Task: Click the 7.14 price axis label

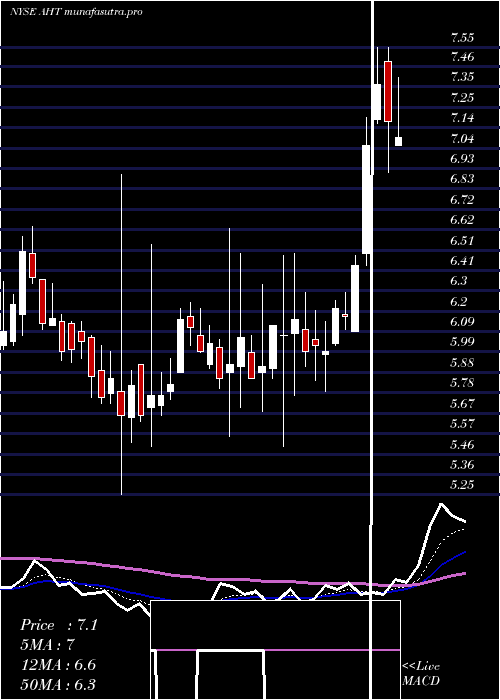Action: 462,118
